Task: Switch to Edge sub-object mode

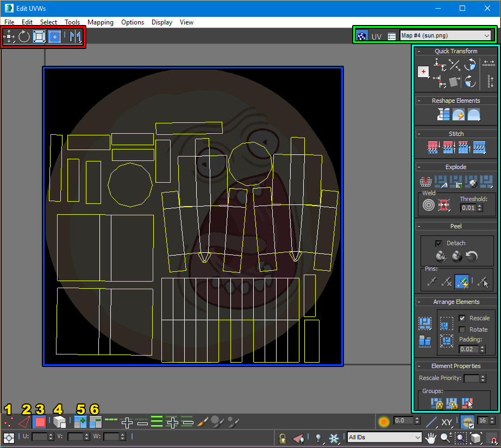Action: pos(24,421)
